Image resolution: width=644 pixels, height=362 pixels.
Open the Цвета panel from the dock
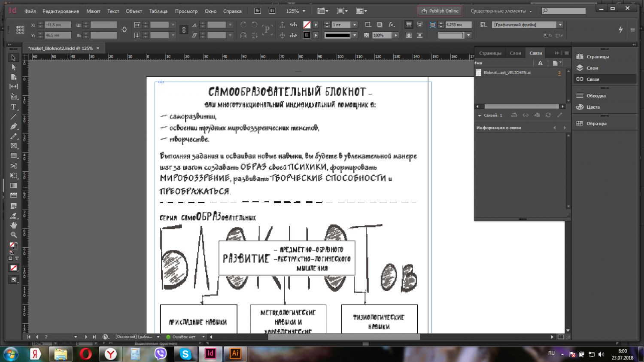tap(593, 107)
